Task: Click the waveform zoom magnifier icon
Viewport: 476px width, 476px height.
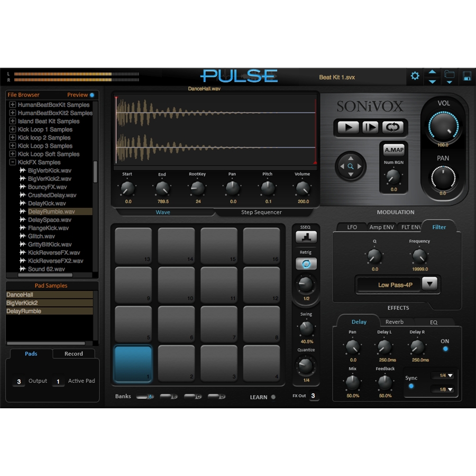Action: click(x=351, y=166)
